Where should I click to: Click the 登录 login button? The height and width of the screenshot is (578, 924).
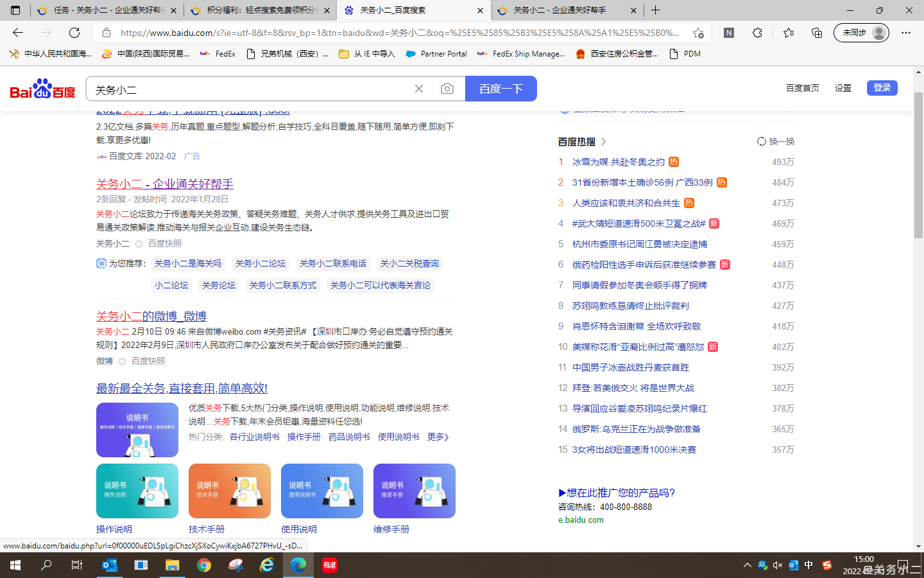pos(882,88)
